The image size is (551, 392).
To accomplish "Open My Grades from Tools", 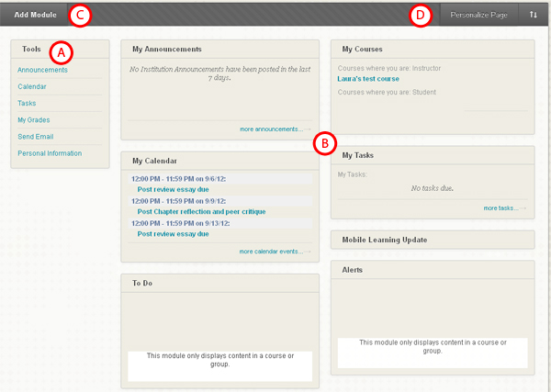I will (x=34, y=119).
